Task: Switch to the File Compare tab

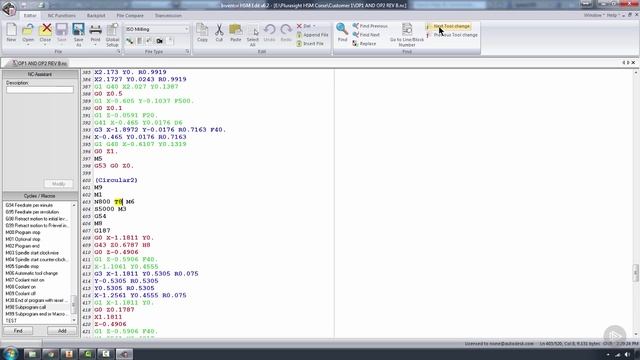Action: [x=130, y=16]
